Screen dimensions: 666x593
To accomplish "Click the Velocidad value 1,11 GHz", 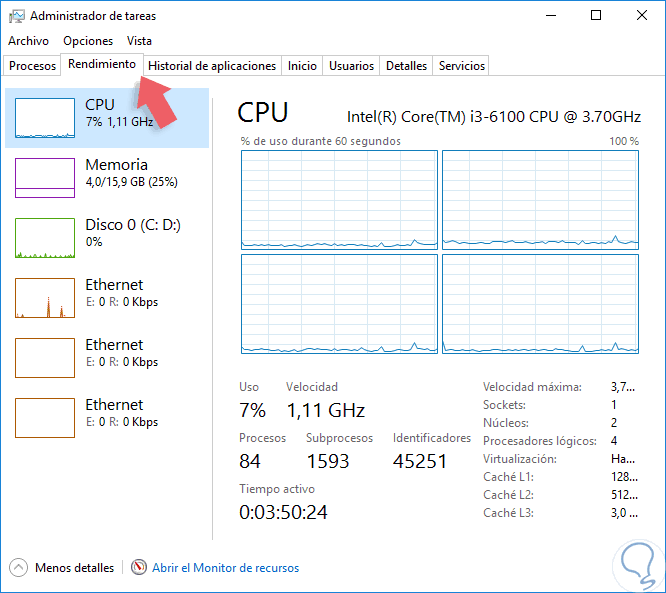I will click(326, 410).
